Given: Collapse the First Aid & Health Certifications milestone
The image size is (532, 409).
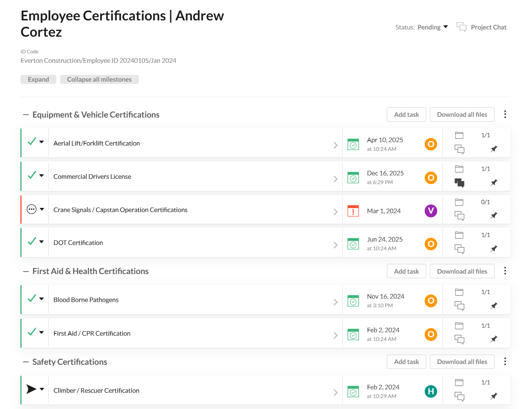Looking at the screenshot, I should point(25,271).
